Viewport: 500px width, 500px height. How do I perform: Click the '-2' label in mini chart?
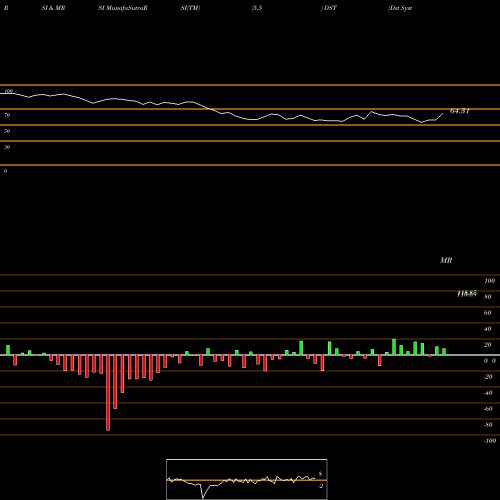[x=320, y=486]
